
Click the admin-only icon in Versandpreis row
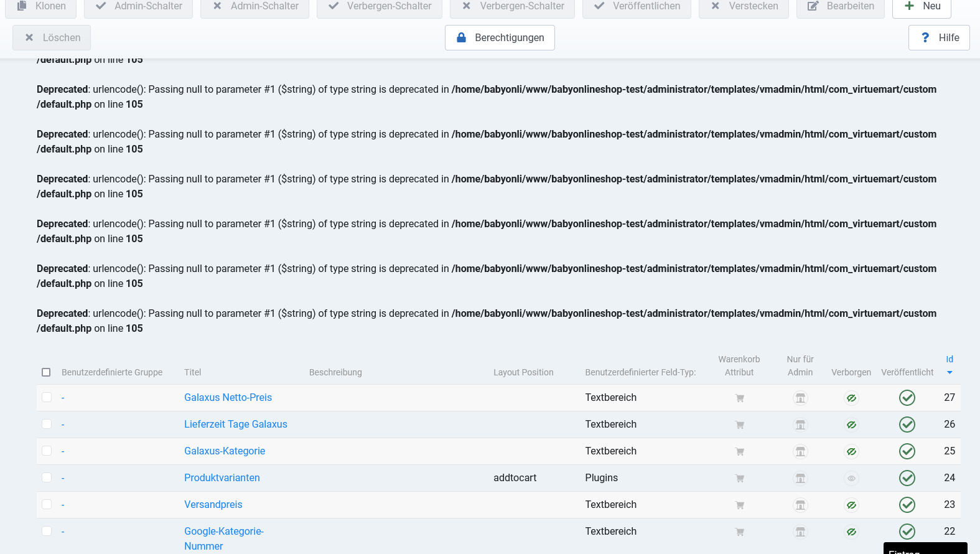point(800,505)
